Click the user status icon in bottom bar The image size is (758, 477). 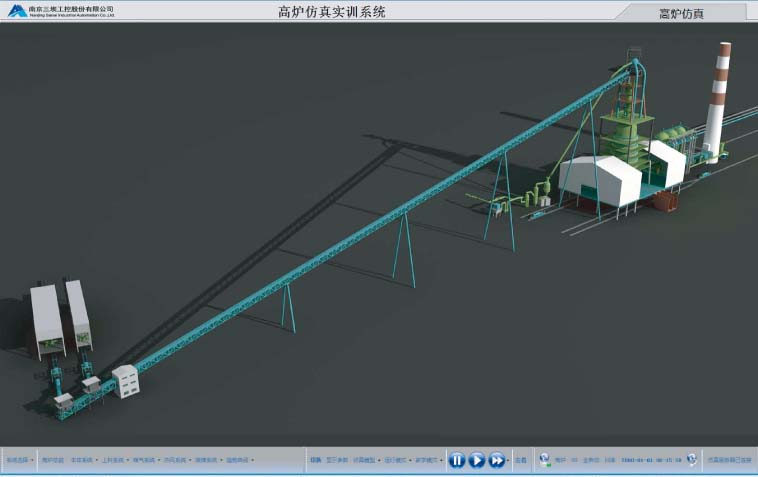pyautogui.click(x=544, y=460)
